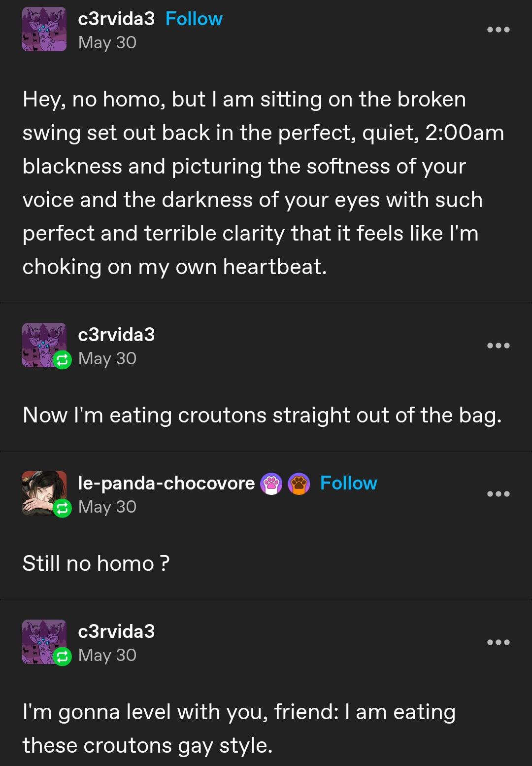Click May 30 date under le-panda-chocovore
This screenshot has width=532, height=766.
tap(107, 507)
